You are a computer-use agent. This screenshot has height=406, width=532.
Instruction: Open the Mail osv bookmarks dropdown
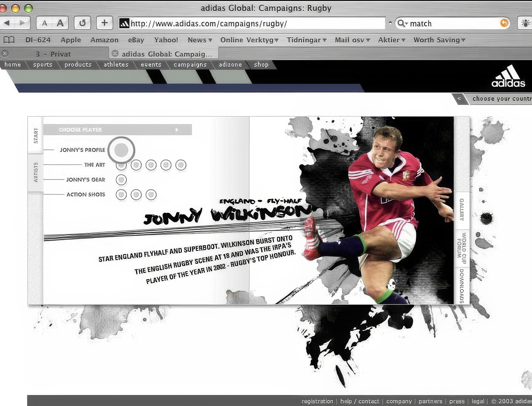(352, 40)
